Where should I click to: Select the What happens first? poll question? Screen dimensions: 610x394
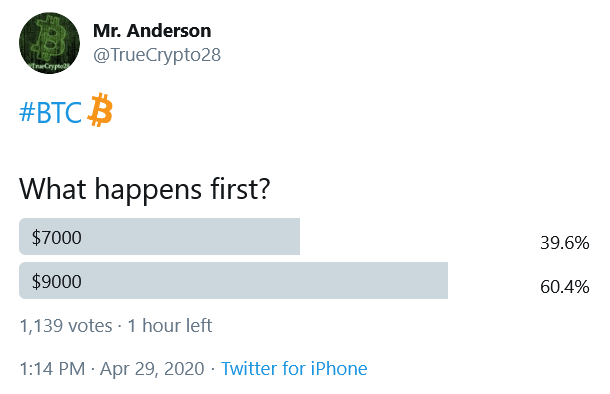click(144, 189)
